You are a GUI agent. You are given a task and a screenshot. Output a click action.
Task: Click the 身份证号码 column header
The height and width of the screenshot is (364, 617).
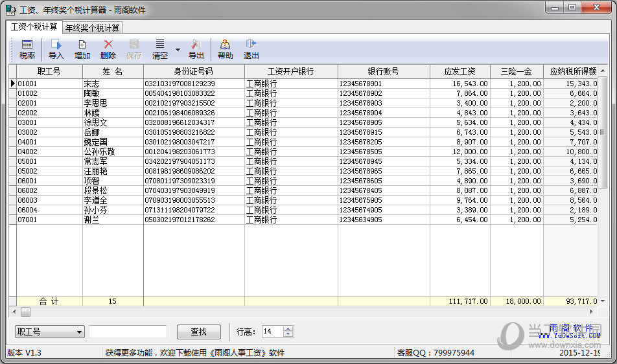194,71
